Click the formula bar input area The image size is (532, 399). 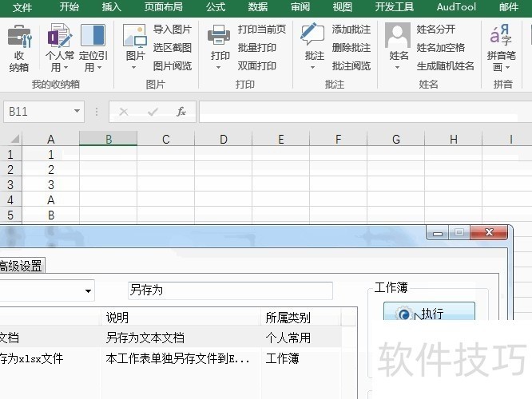pyautogui.click(x=365, y=112)
